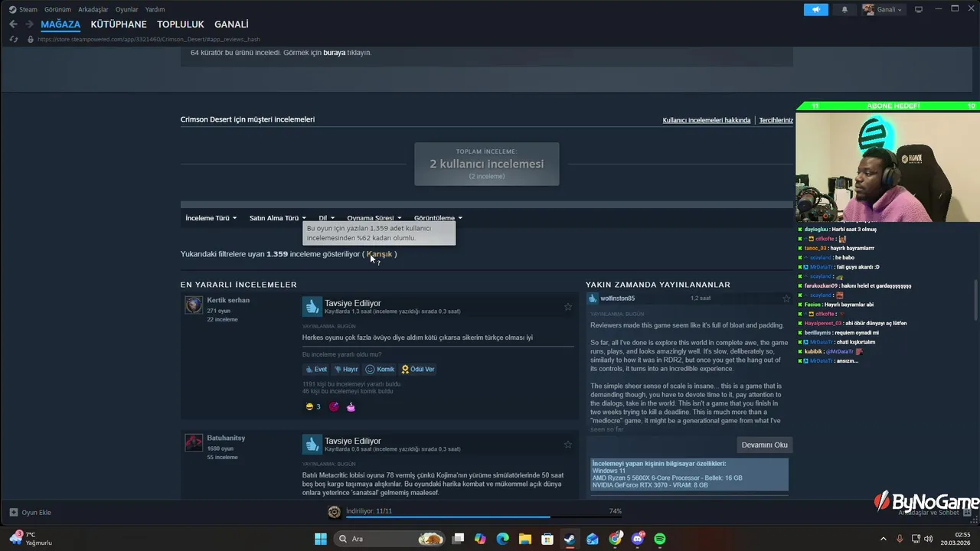Go back with the left arrow
Screen dimensions: 980x551
click(x=13, y=24)
